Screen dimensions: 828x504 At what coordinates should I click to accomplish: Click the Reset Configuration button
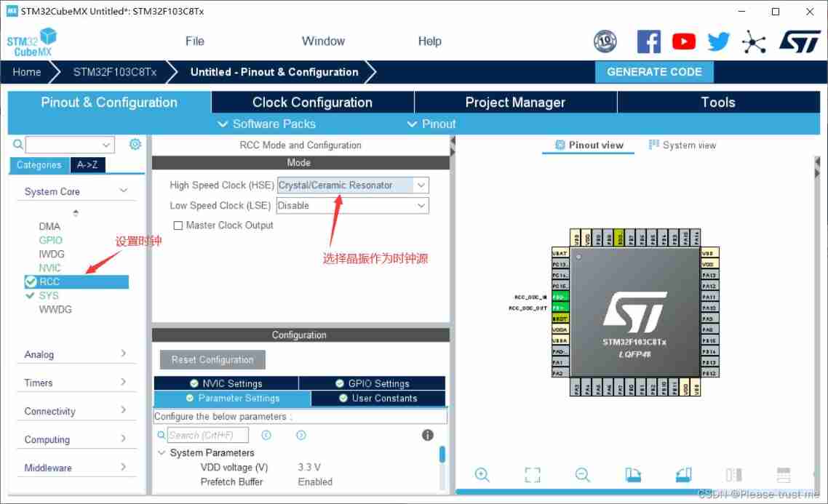point(212,359)
